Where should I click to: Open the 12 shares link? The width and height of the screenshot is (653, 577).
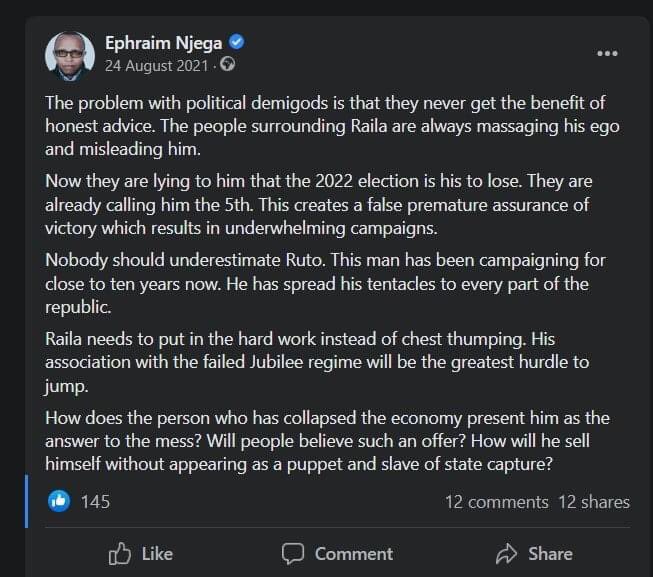[x=594, y=502]
